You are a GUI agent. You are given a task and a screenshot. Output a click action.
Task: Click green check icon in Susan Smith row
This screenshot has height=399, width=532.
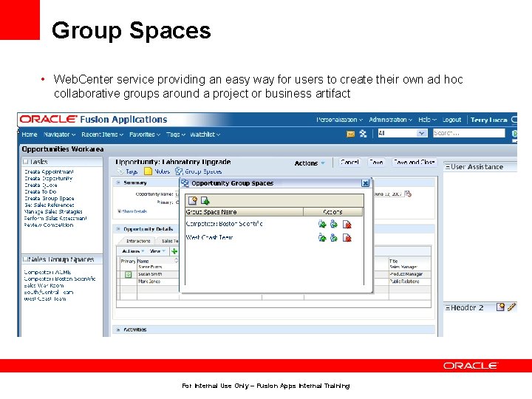129,274
